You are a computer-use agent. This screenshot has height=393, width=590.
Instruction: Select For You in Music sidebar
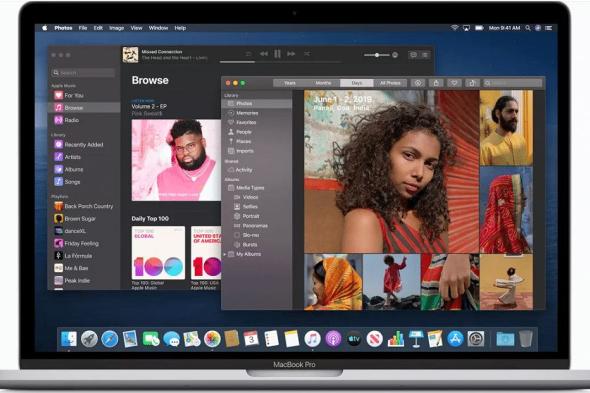click(x=84, y=95)
